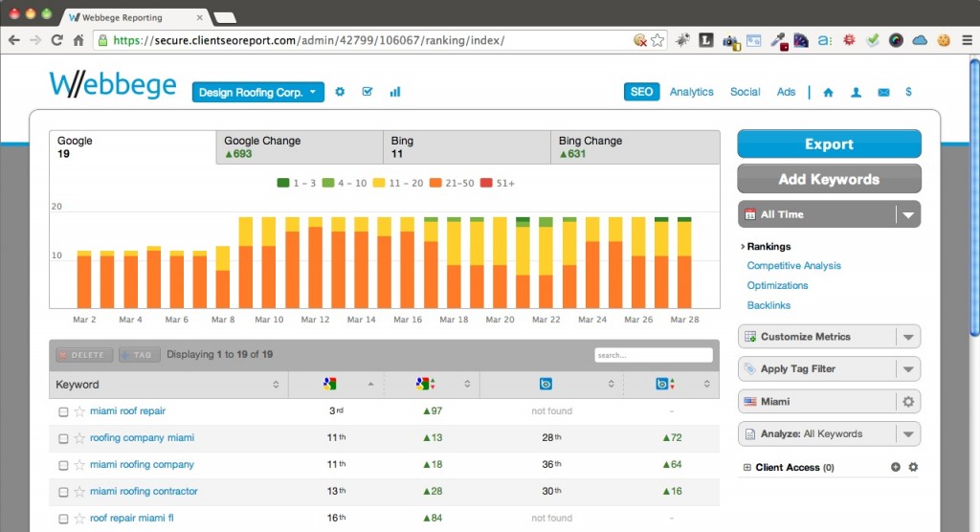This screenshot has width=980, height=532.
Task: Star the roof repair miami fl keyword
Action: tap(79, 519)
